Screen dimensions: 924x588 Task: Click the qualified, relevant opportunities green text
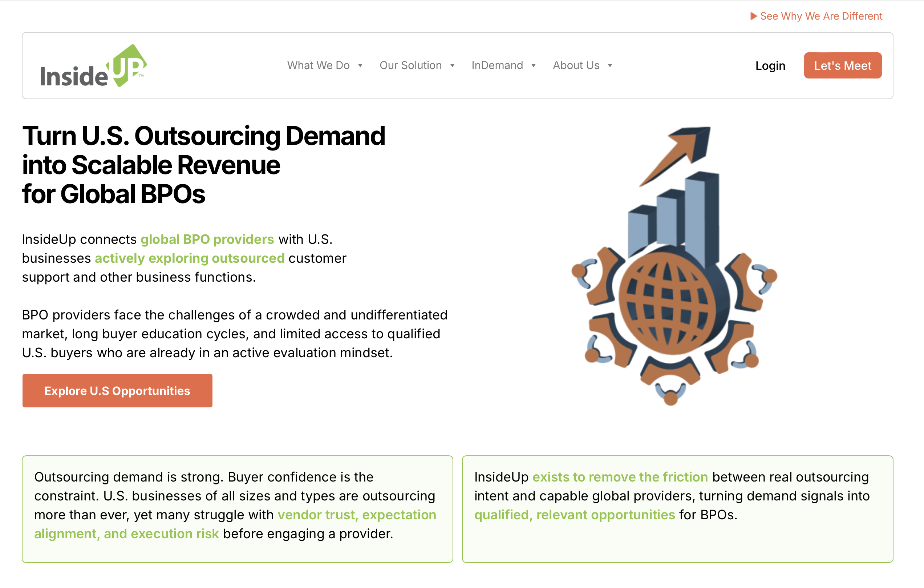575,515
